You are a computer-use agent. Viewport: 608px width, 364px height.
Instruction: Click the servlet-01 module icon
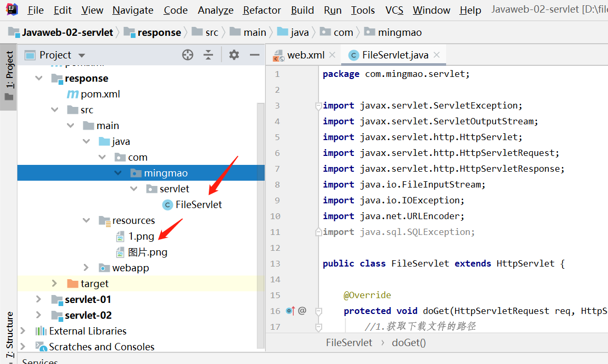(57, 300)
